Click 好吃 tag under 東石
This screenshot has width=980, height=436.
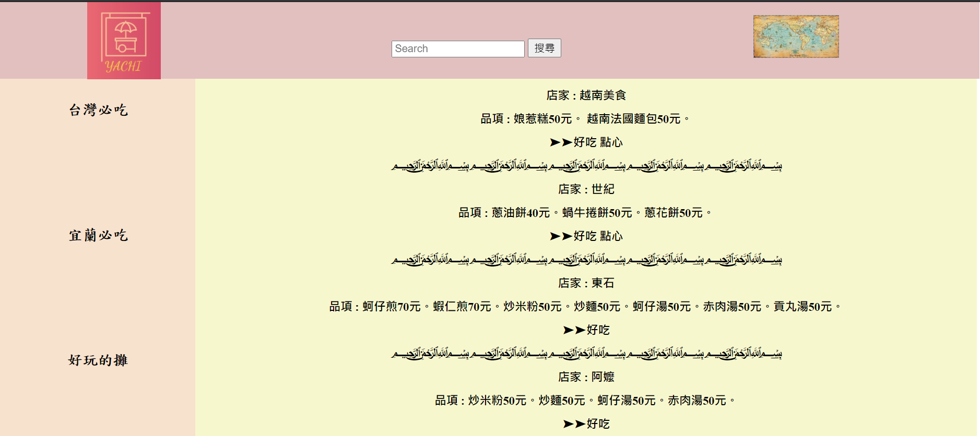tap(586, 330)
